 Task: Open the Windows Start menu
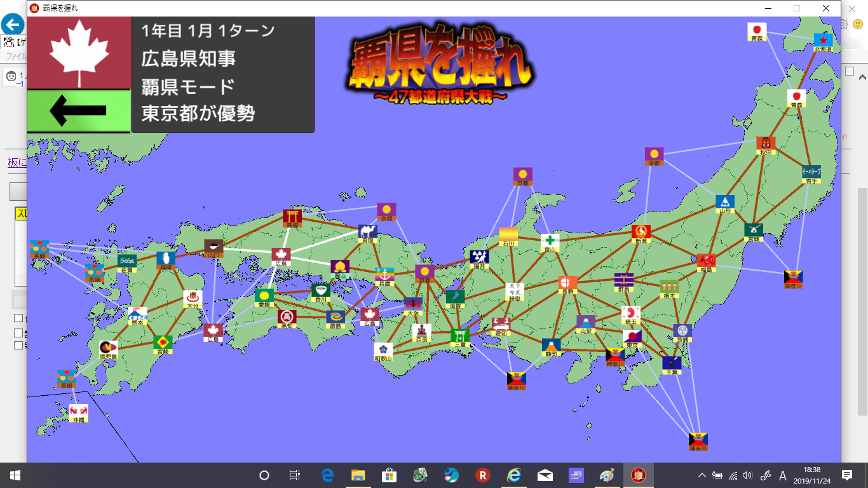[15, 475]
